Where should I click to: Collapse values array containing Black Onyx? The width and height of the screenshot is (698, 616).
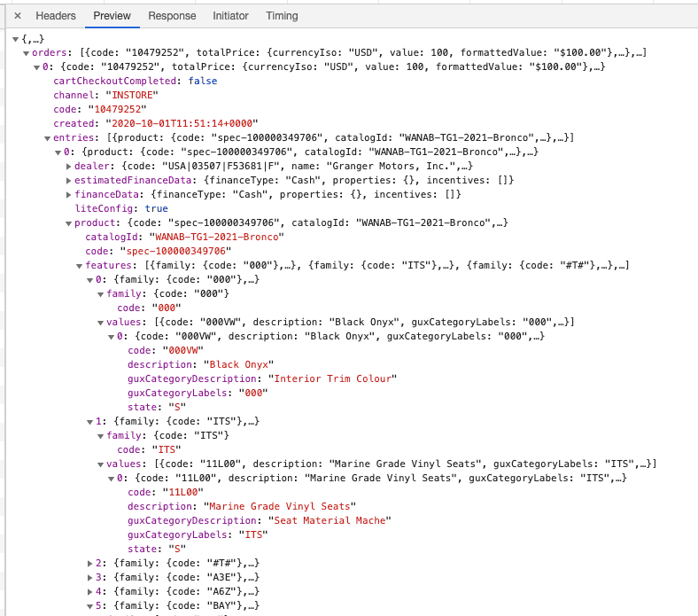tap(101, 323)
